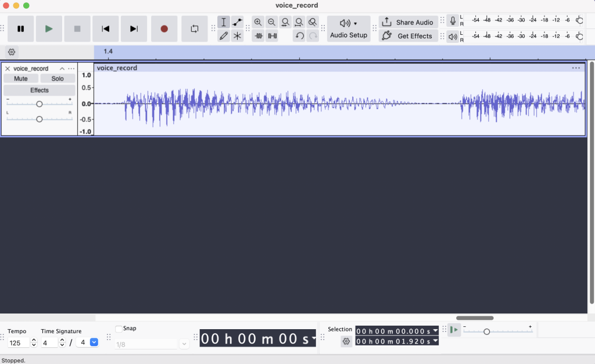Enable the Snap checkbox
The height and width of the screenshot is (364, 595).
tap(119, 329)
